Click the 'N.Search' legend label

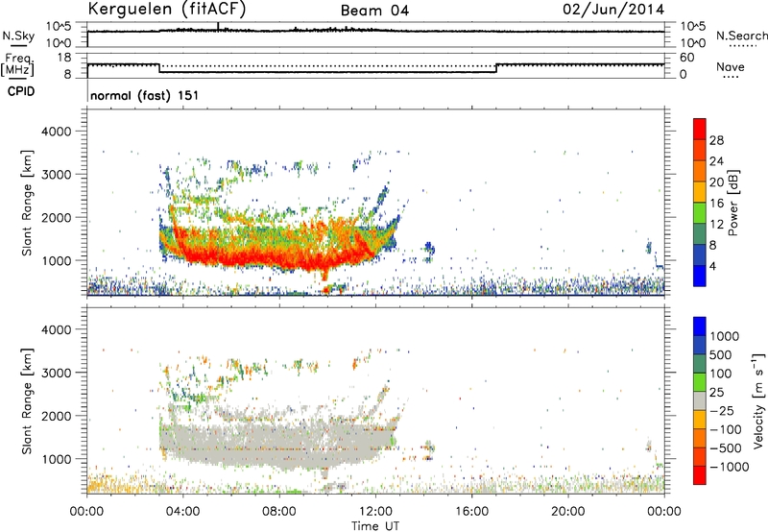[x=741, y=36]
